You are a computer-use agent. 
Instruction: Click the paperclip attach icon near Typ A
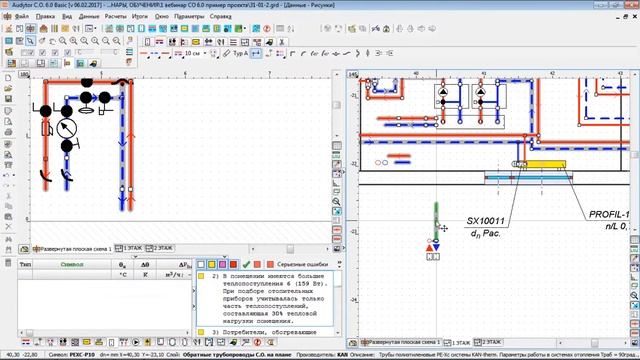click(x=227, y=53)
